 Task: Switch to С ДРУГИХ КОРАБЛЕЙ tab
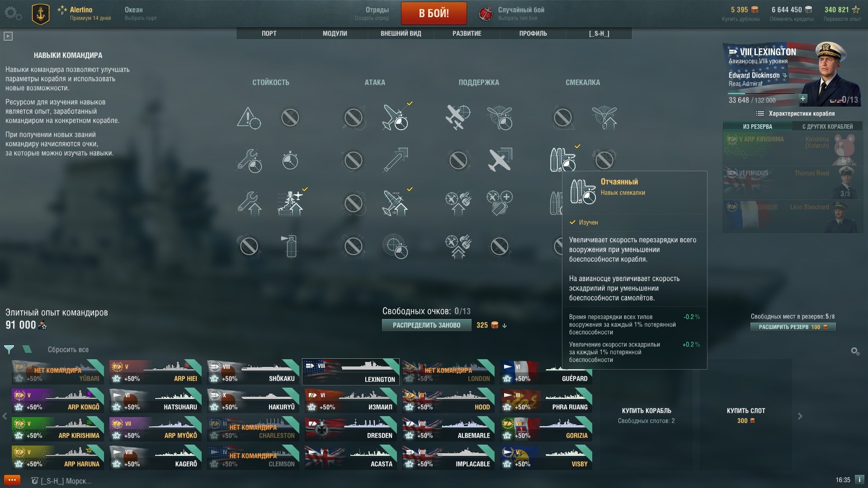pyautogui.click(x=827, y=127)
